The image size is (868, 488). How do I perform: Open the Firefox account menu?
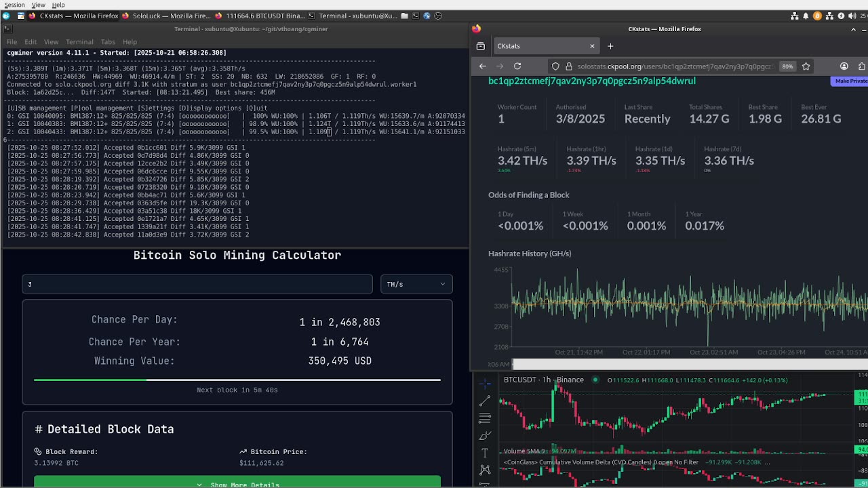pos(844,66)
